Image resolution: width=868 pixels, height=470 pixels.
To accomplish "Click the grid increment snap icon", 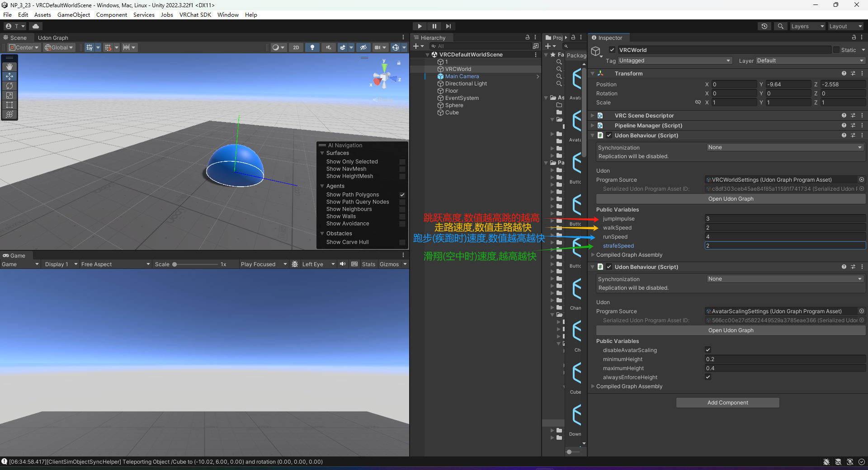I will [108, 47].
